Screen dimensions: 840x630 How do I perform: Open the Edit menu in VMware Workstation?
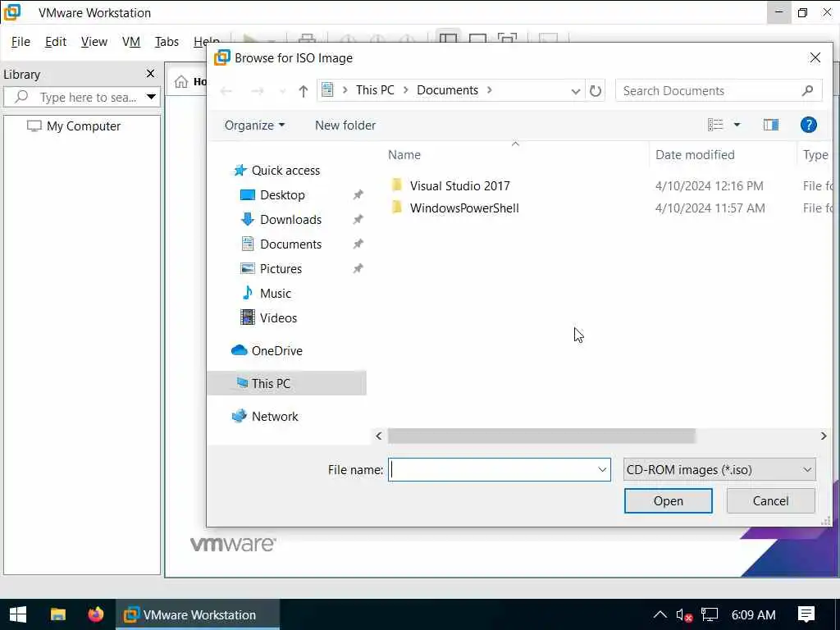[x=56, y=42]
